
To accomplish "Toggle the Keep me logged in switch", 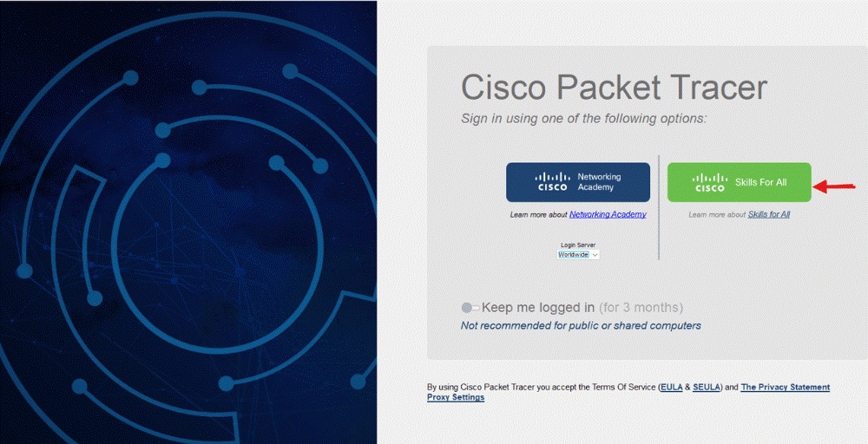I will point(470,308).
